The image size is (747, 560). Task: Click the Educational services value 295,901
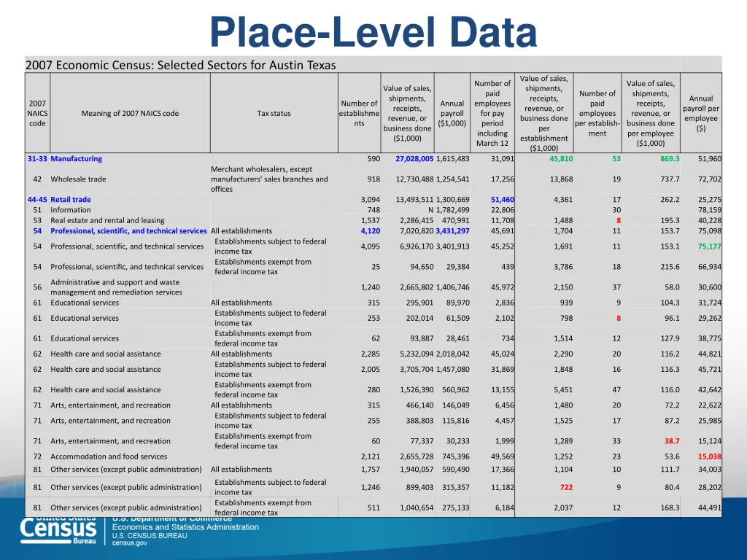pyautogui.click(x=419, y=303)
